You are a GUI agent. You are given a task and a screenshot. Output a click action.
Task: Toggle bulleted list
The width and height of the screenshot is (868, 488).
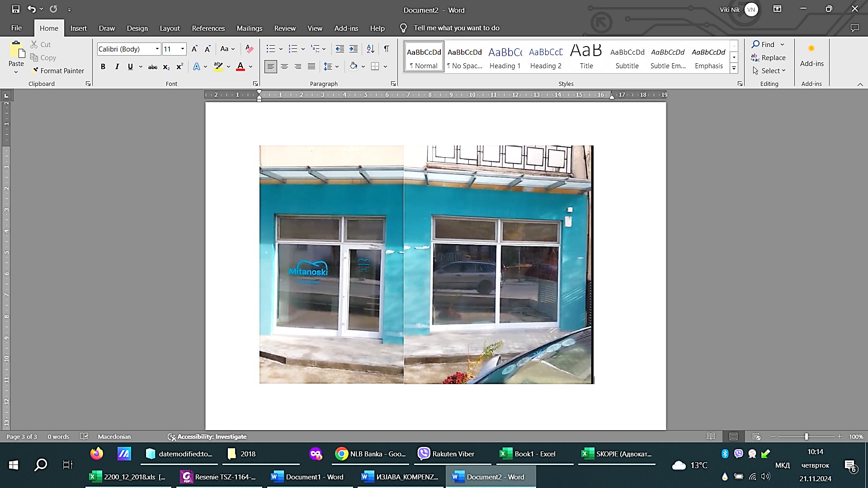(270, 49)
